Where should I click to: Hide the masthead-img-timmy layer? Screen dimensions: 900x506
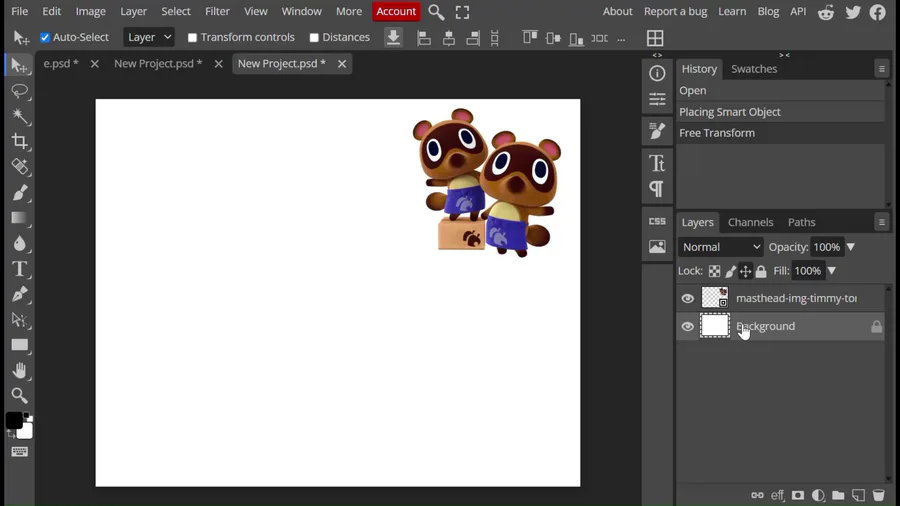point(687,298)
